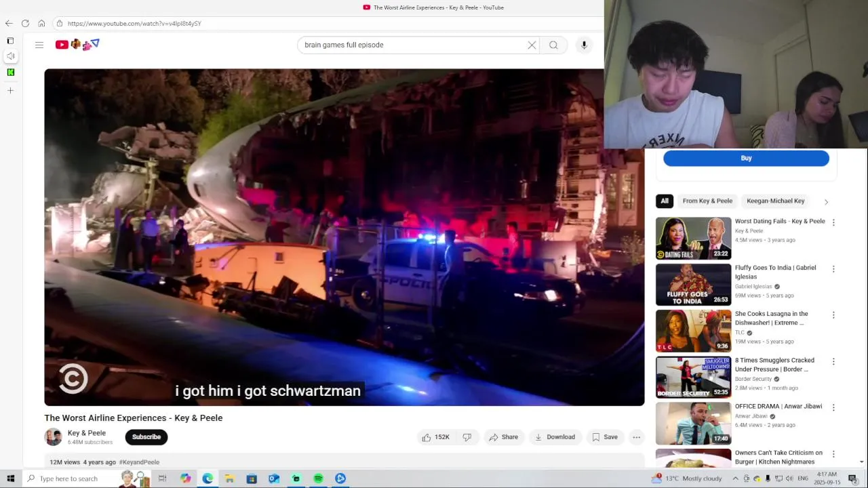Open options menu for Worst Dating Fails
This screenshot has width=868, height=488.
833,222
